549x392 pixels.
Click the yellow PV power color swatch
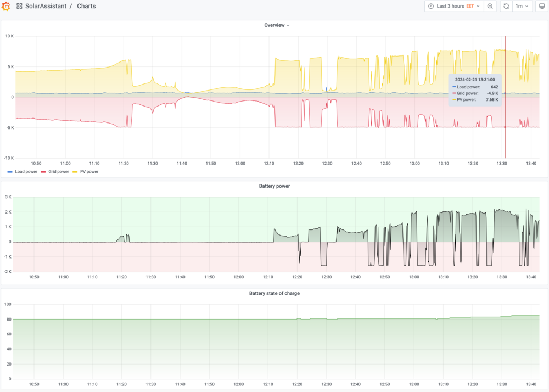click(75, 172)
